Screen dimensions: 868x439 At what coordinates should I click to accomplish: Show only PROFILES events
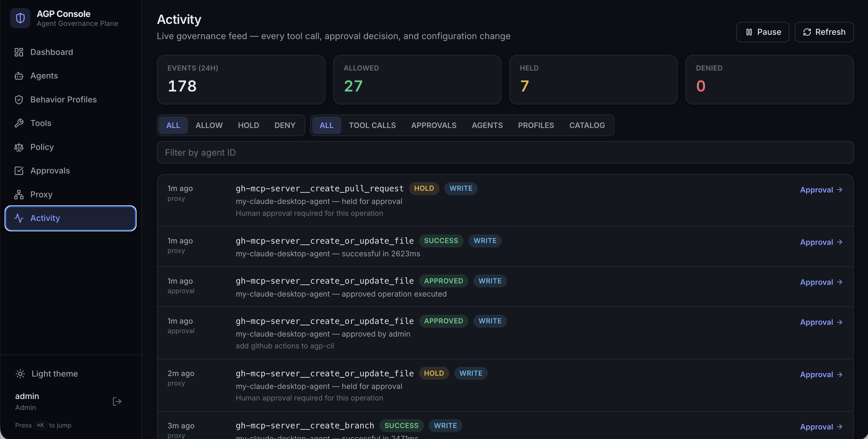click(x=536, y=125)
